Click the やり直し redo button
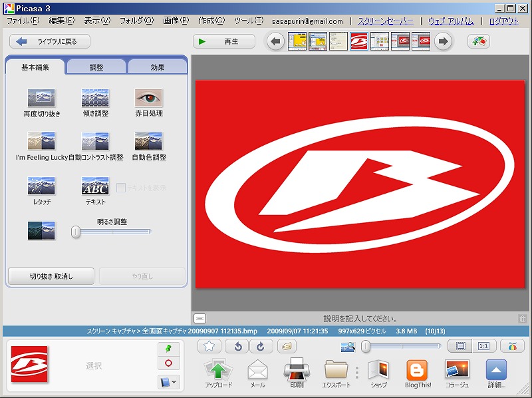Screen dimensions: 532x398 coord(142,276)
